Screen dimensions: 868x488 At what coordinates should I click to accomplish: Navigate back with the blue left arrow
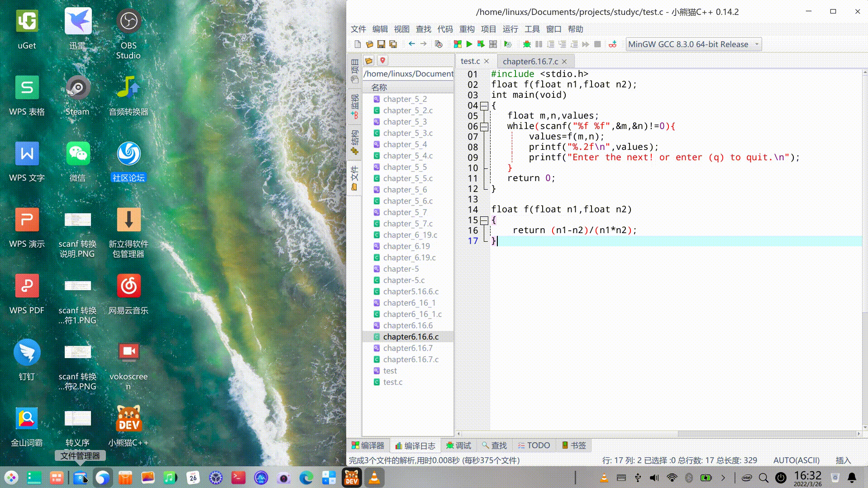(411, 44)
